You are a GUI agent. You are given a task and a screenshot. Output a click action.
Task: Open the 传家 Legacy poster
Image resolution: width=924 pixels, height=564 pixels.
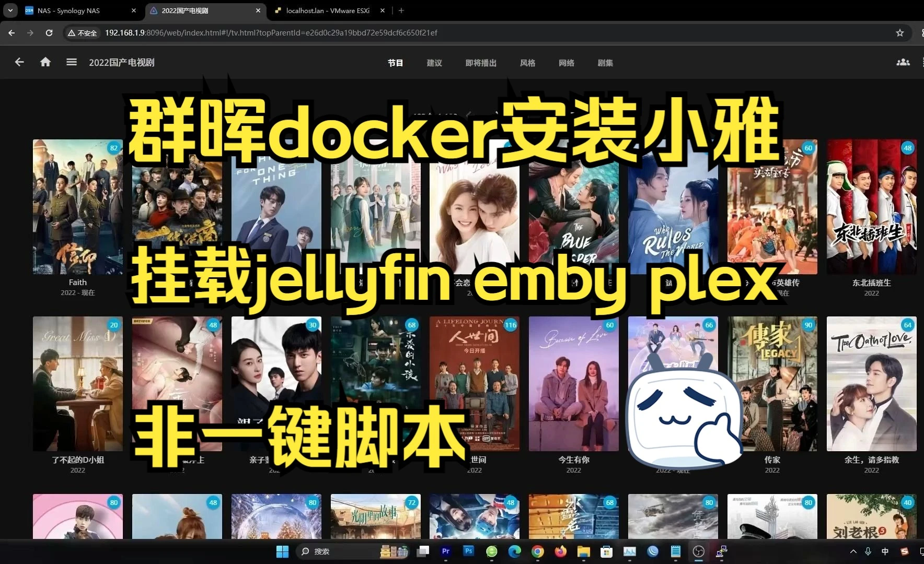pos(772,384)
